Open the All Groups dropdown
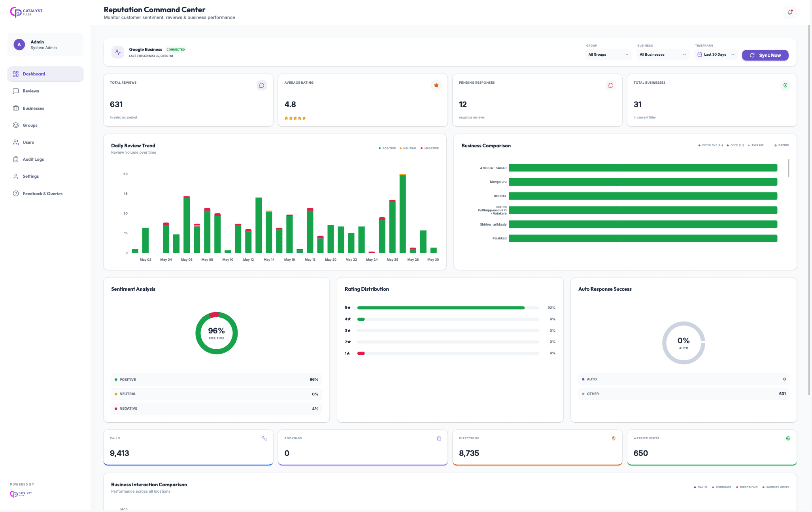 tap(608, 55)
